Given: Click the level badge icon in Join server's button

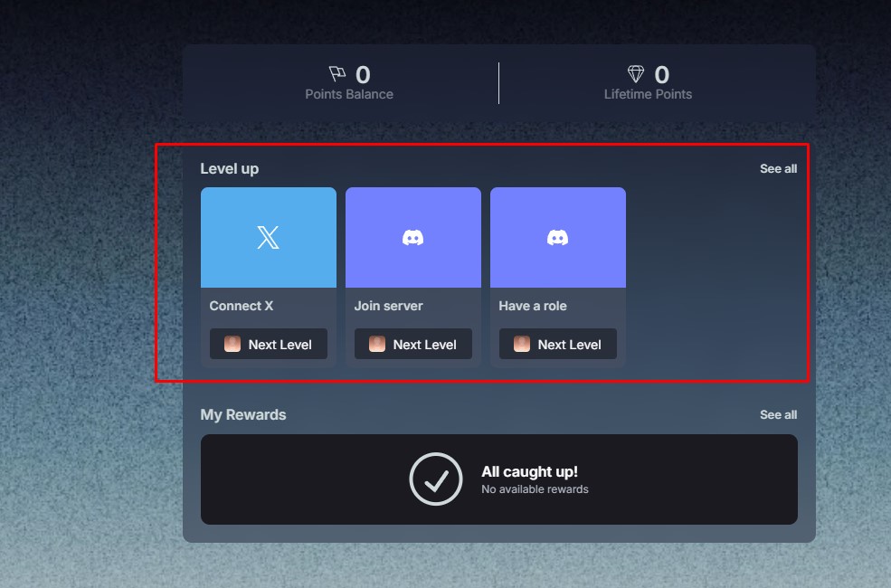Looking at the screenshot, I should tap(377, 344).
